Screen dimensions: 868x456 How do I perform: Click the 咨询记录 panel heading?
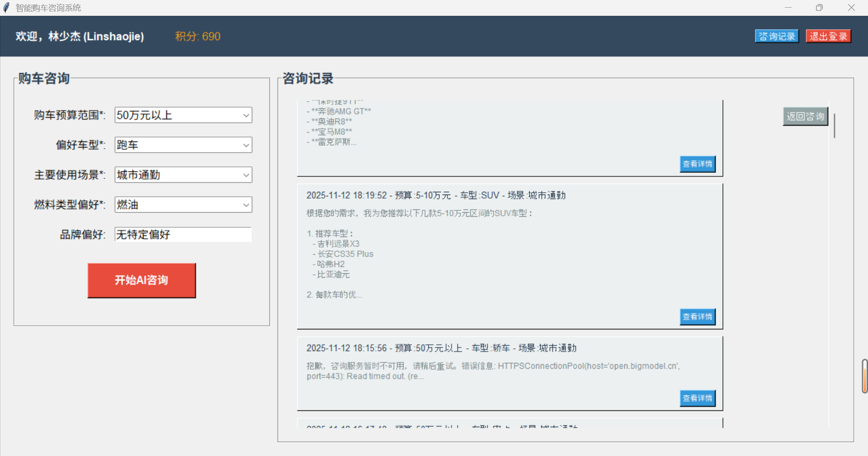pyautogui.click(x=308, y=78)
